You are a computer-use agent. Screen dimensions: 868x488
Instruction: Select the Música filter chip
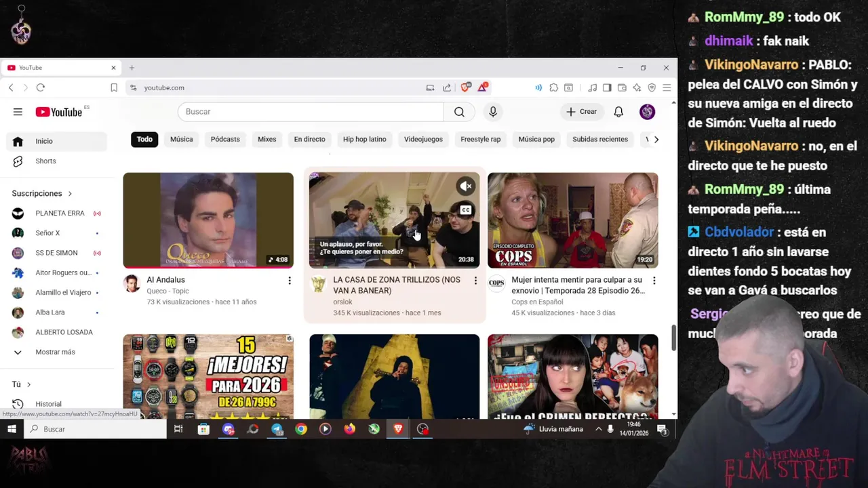pyautogui.click(x=182, y=140)
